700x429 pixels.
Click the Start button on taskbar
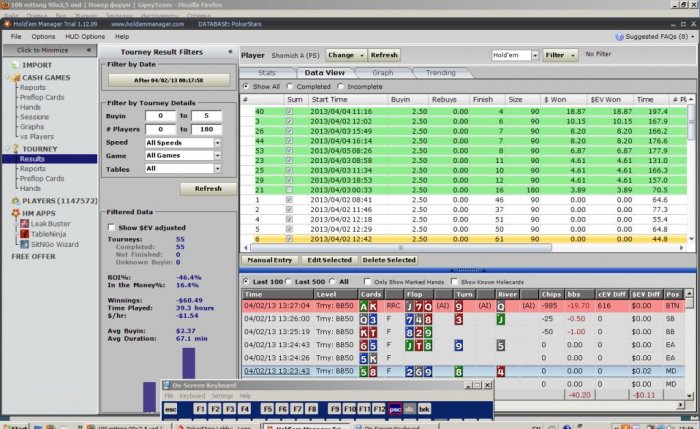14,426
